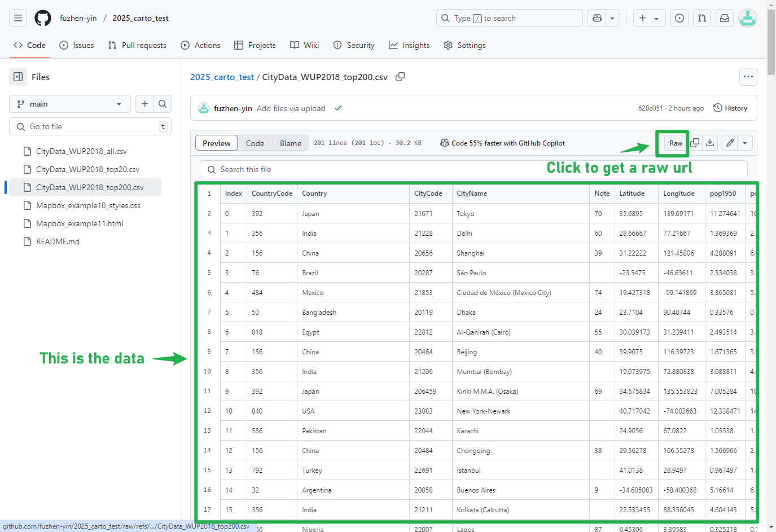Expand the Copilot dropdown arrow
Viewport: 776px width, 532px height.
[612, 18]
